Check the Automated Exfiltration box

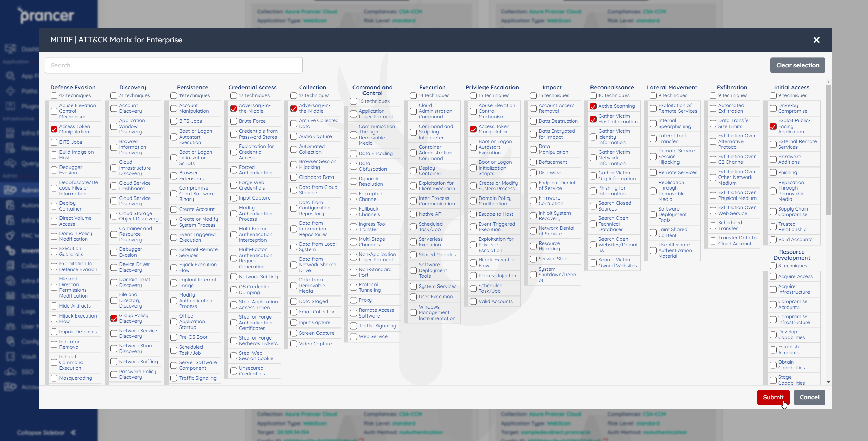[713, 109]
